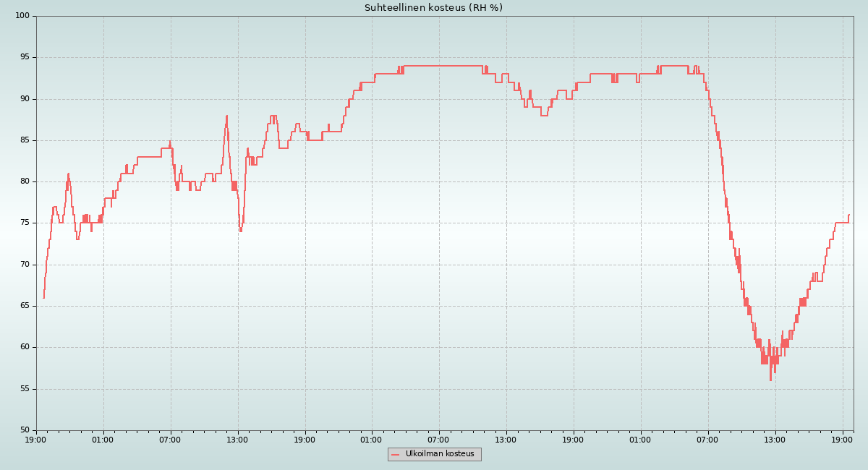Select the 100 label on y-axis
This screenshot has width=868, height=470.
[22, 16]
